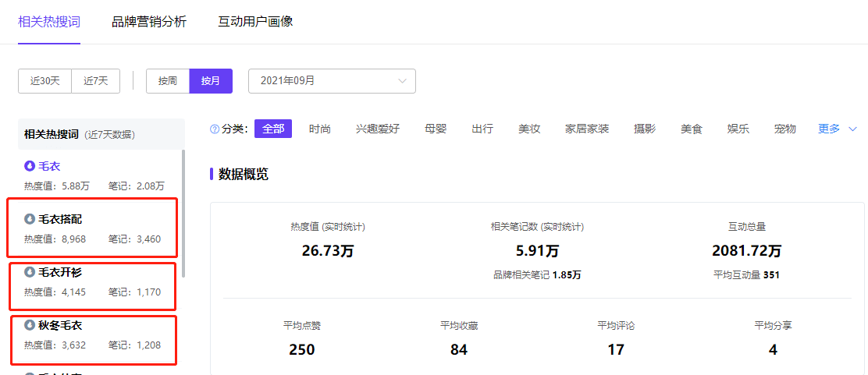Viewport: 868px width, 375px height.
Task: Expand 更多 categories list
Action: (837, 129)
